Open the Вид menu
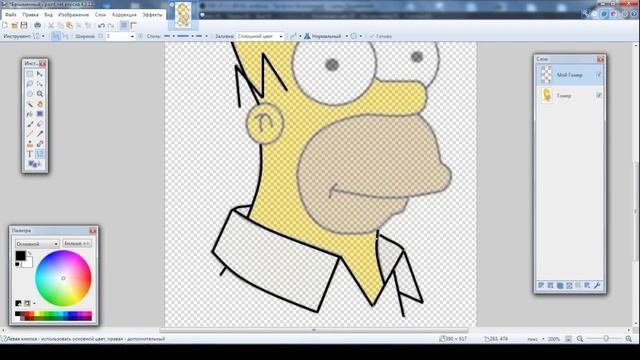Screen dimensions: 640x360 (49, 15)
